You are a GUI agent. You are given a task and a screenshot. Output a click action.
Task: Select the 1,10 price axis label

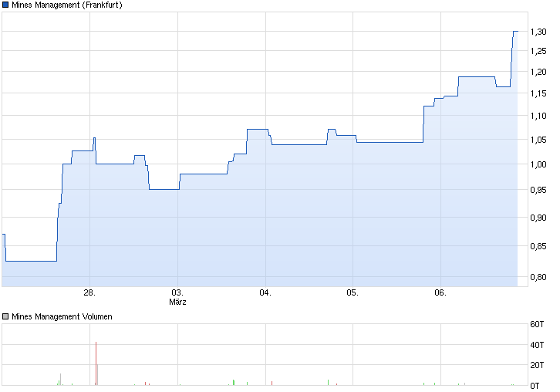click(538, 116)
